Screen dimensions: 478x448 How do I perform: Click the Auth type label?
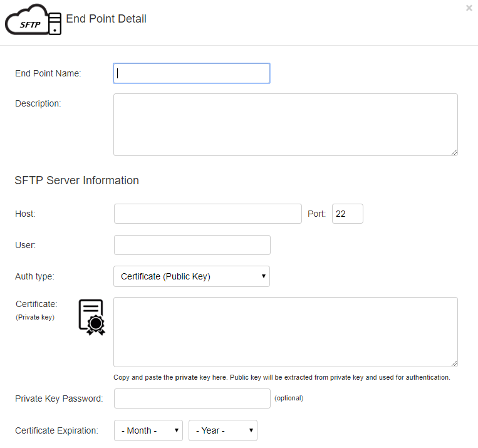(34, 276)
